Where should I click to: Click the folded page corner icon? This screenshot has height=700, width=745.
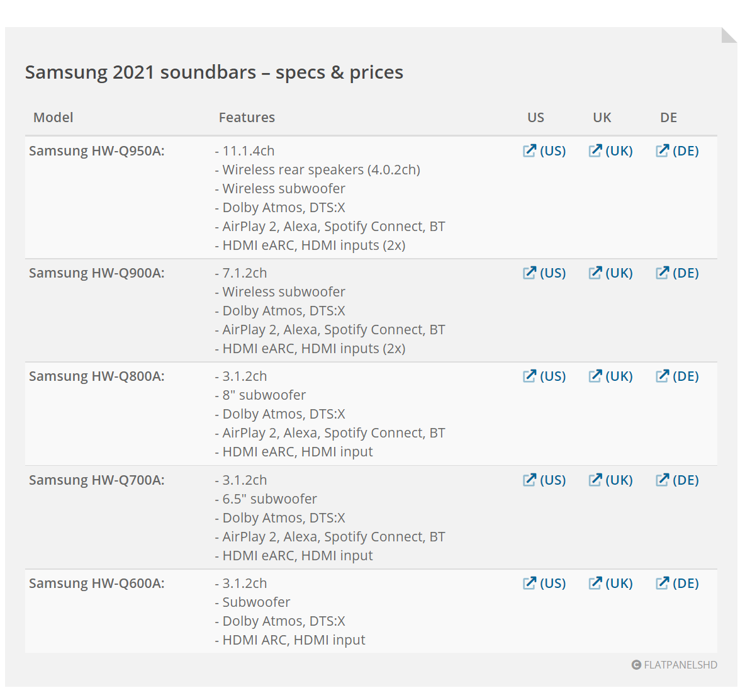(x=729, y=35)
